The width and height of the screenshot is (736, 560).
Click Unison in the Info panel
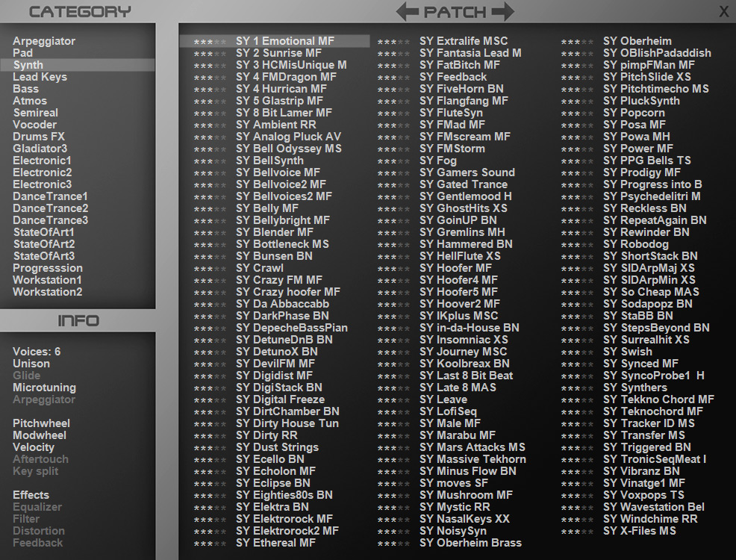pos(31,364)
